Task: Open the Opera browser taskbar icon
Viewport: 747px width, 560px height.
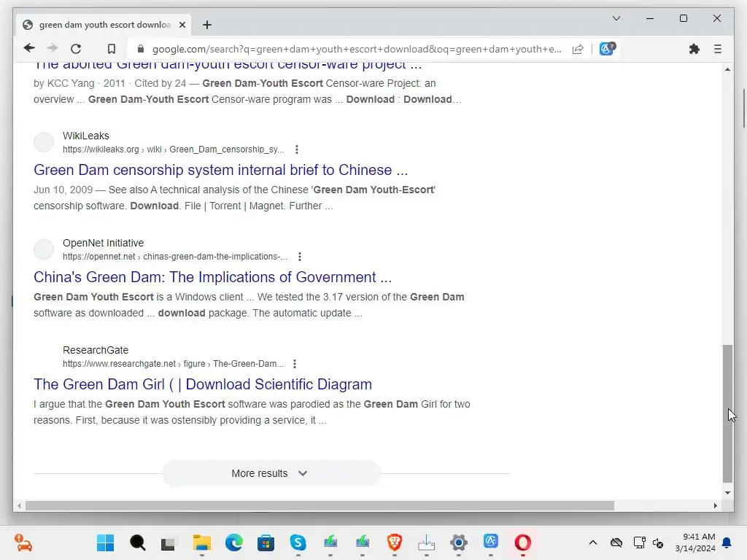Action: click(x=522, y=542)
